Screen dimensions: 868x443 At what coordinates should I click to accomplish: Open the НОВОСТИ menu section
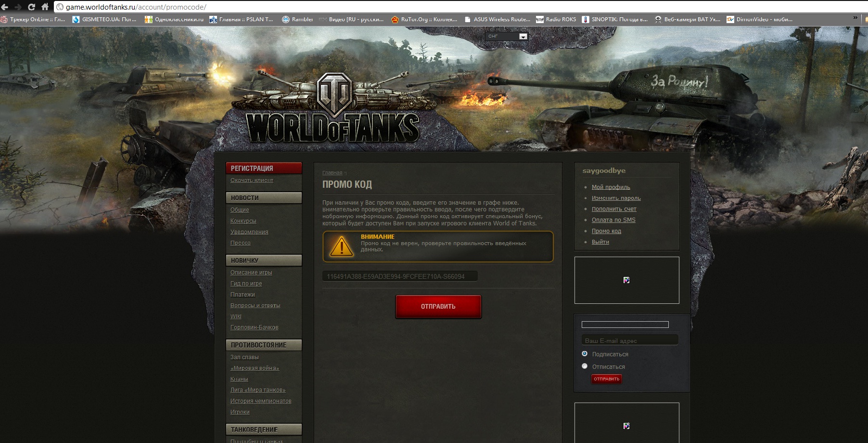(x=264, y=198)
